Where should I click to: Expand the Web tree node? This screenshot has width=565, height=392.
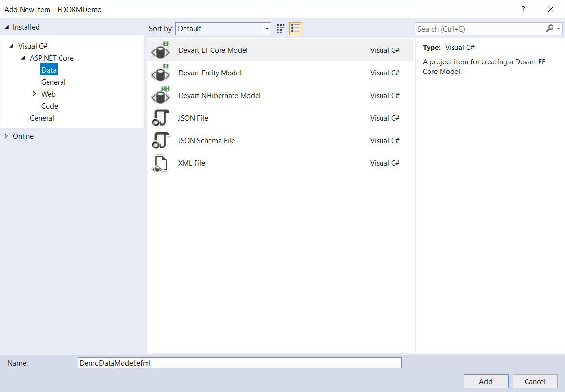(x=34, y=94)
